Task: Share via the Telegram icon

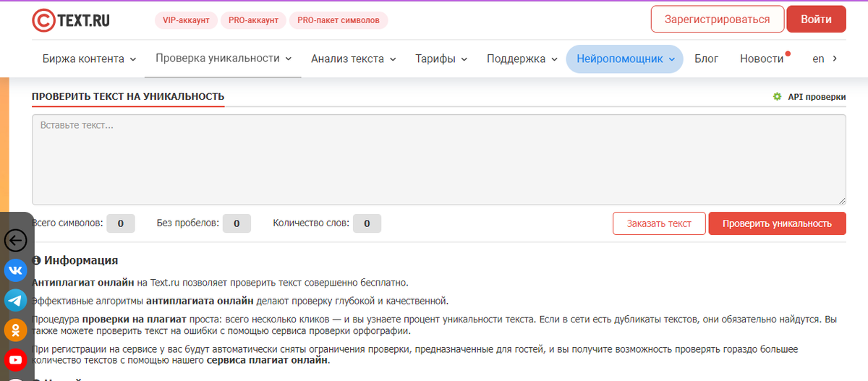Action: (x=15, y=300)
